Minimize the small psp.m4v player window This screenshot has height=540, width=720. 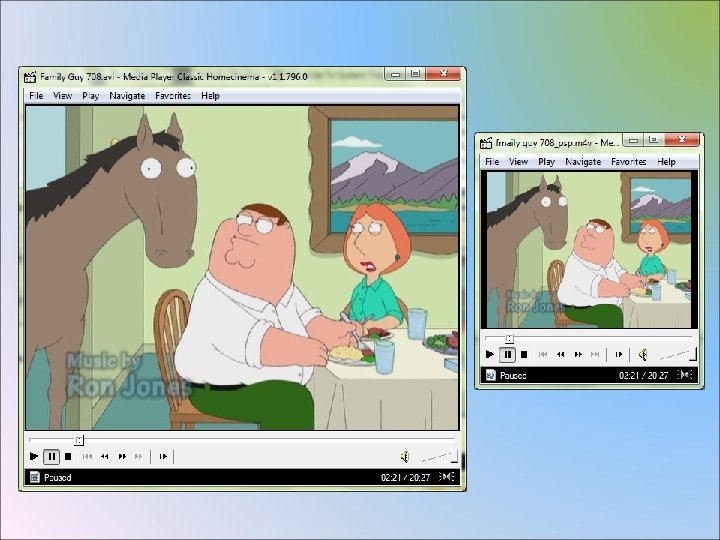tap(634, 140)
